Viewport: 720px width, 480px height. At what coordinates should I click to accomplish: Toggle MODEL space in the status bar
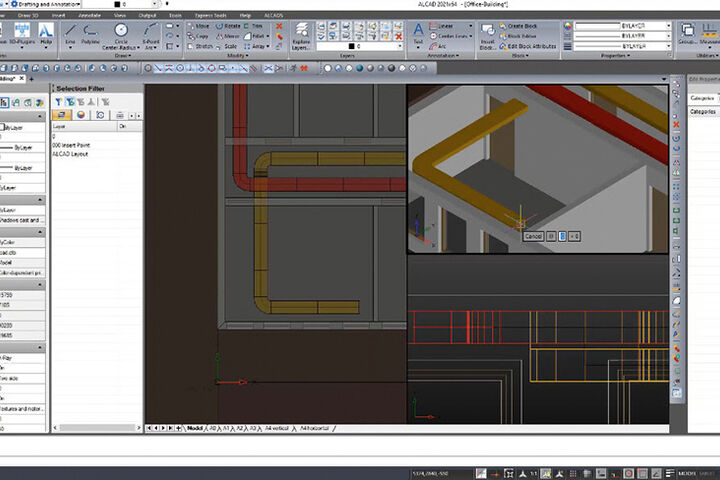click(687, 474)
